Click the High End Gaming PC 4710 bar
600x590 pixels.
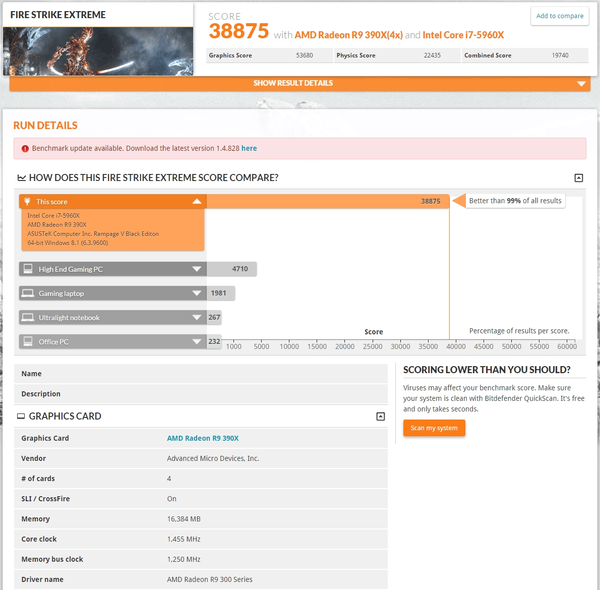coord(232,269)
